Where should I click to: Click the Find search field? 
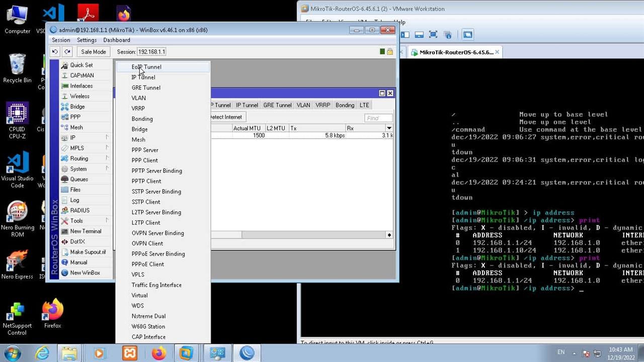(x=378, y=118)
